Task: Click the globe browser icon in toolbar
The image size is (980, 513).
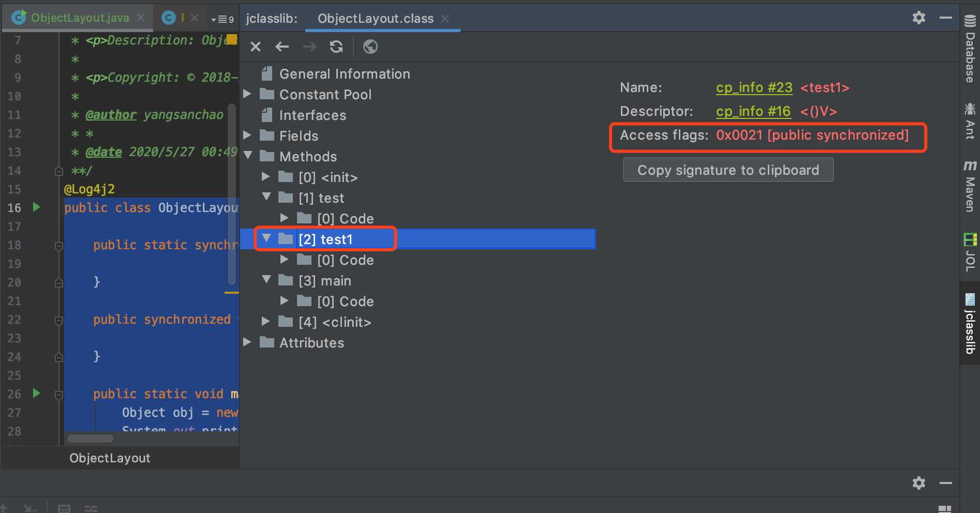Action: point(370,47)
